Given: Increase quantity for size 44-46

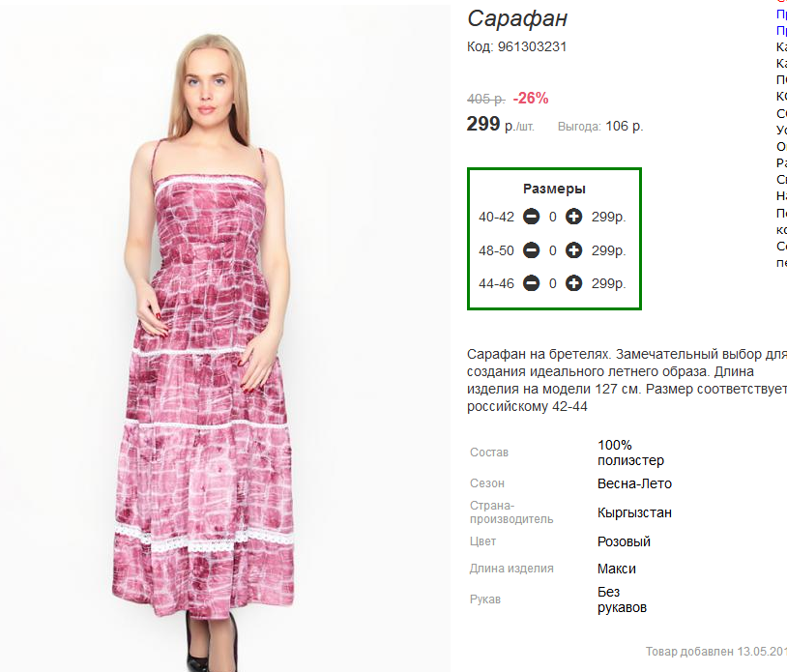Looking at the screenshot, I should tap(573, 283).
